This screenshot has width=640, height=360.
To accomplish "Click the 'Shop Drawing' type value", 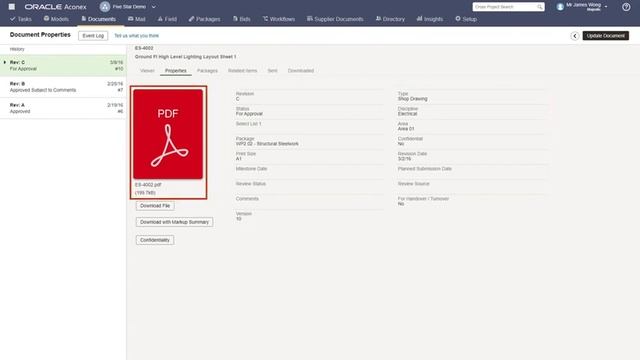I will (412, 99).
